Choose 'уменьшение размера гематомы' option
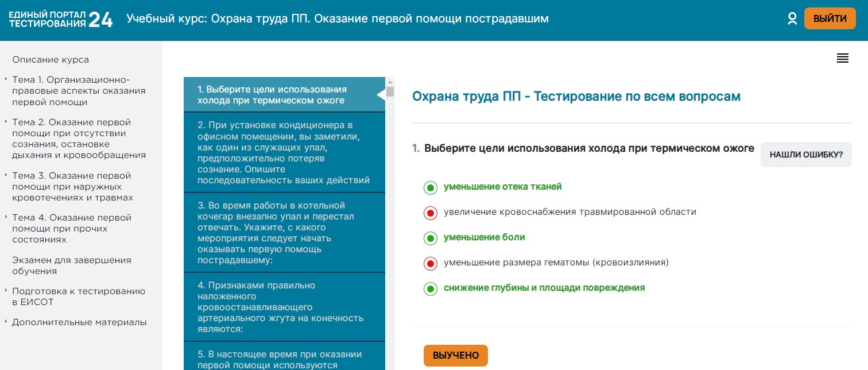868x370 pixels. point(431,264)
